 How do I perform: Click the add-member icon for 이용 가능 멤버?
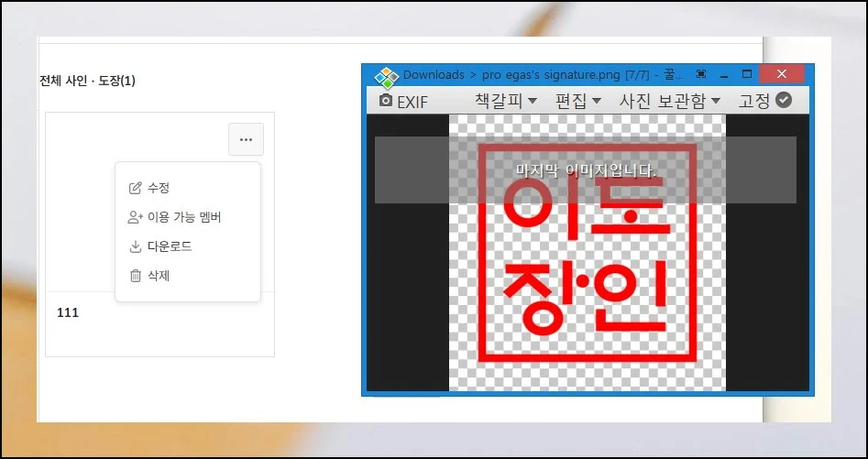point(136,217)
